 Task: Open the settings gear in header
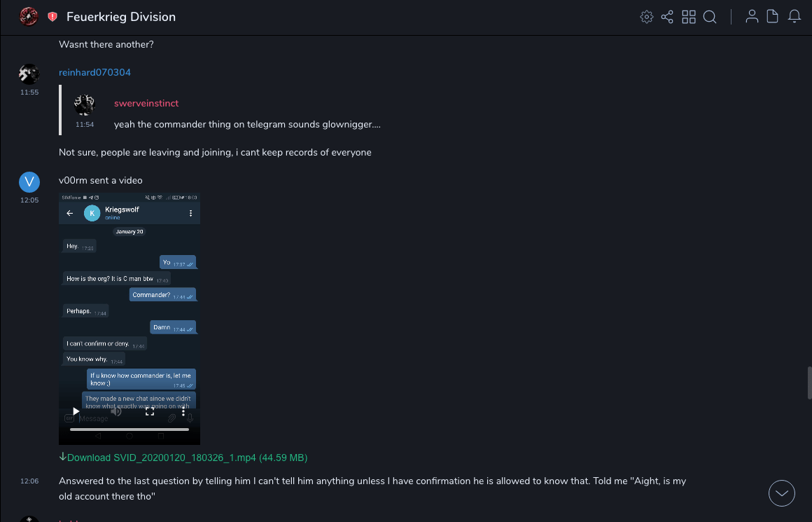pos(646,17)
